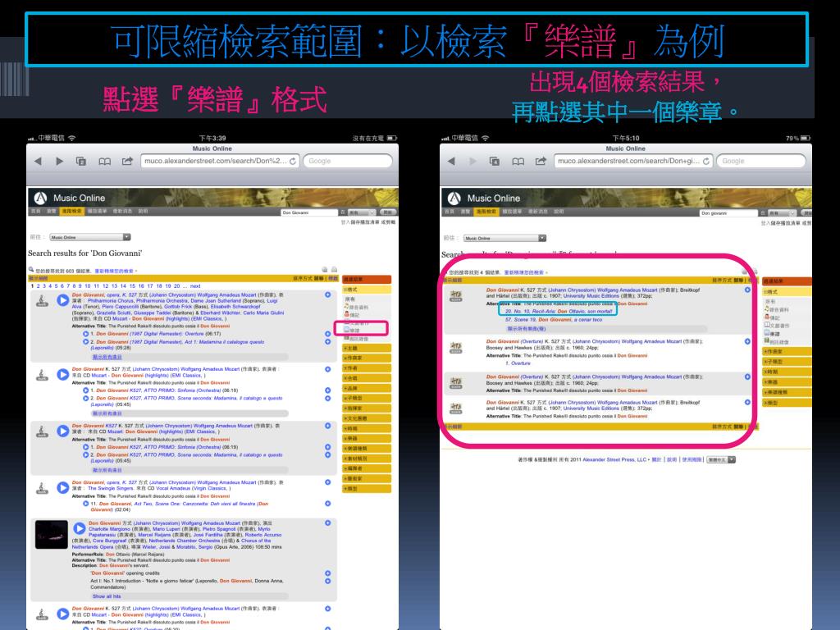The image size is (840, 630).
Task: Expand first yellow facet below format list, right iPad
Action: pyautogui.click(x=787, y=352)
